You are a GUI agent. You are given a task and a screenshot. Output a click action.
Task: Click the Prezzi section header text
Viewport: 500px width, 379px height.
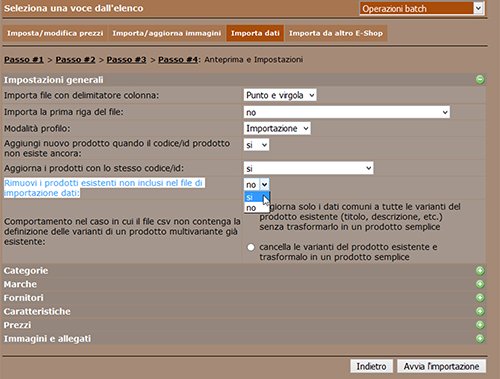click(x=17, y=325)
